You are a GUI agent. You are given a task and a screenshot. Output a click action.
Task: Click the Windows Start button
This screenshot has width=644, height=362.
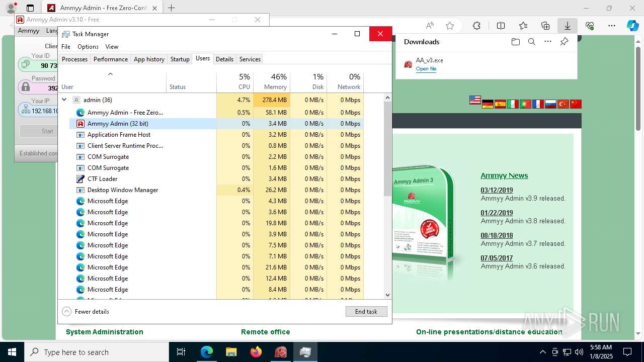pyautogui.click(x=12, y=352)
